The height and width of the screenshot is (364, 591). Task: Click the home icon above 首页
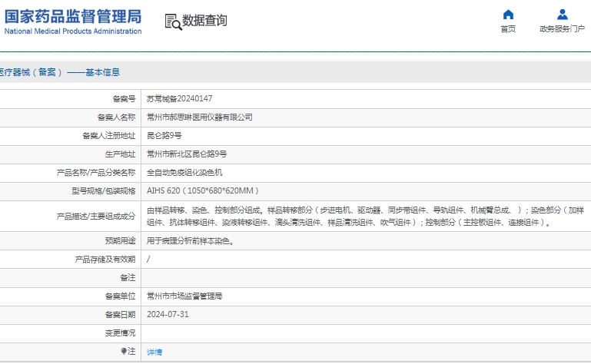(508, 15)
